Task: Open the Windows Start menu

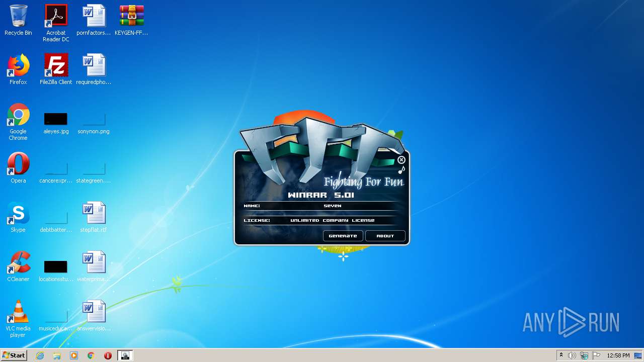Action: tap(14, 355)
